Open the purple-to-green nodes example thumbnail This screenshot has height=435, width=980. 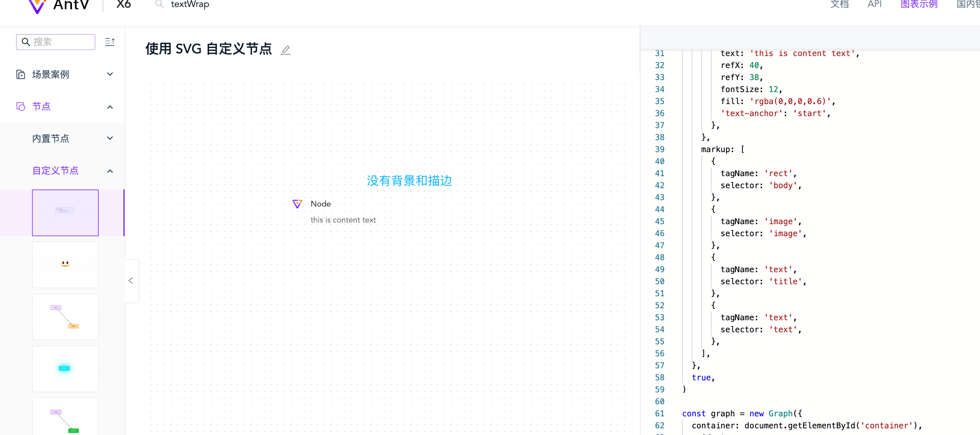tap(65, 416)
